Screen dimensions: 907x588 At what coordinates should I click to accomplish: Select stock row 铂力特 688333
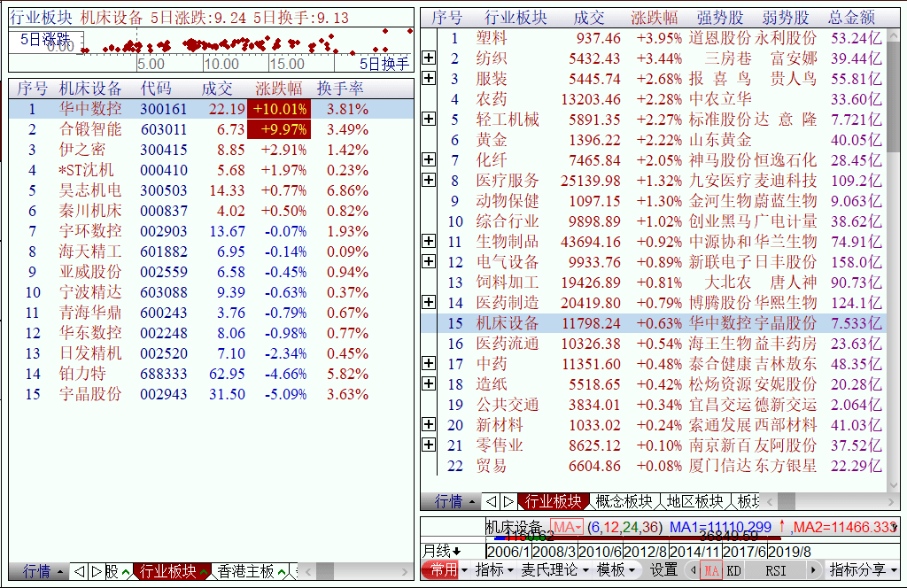coord(211,374)
